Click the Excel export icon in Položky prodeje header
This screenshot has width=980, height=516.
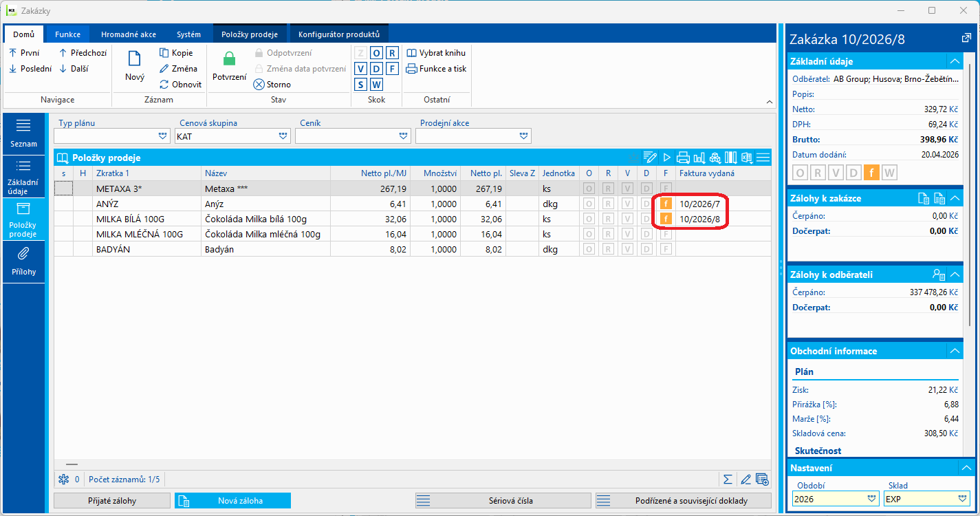coord(747,158)
